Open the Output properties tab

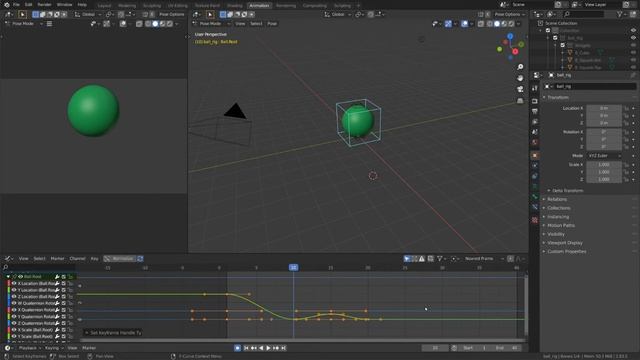535,111
